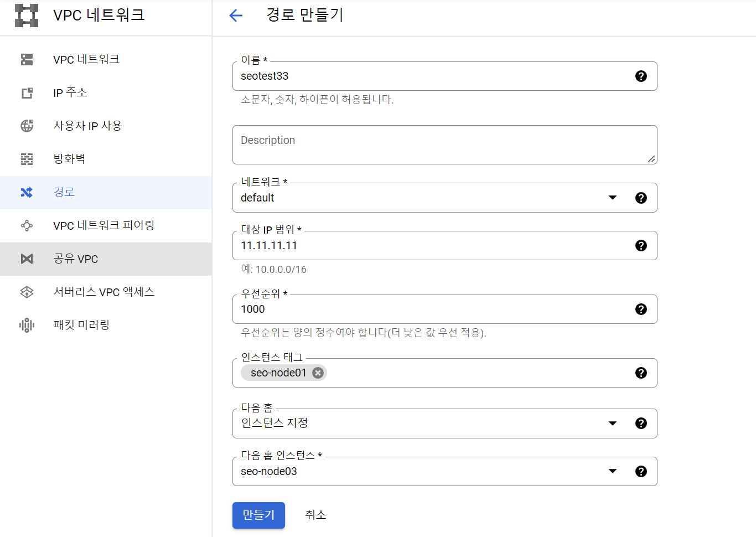This screenshot has width=756, height=537.
Task: Open VPC 네트워크 피어링 menu item
Action: [106, 225]
